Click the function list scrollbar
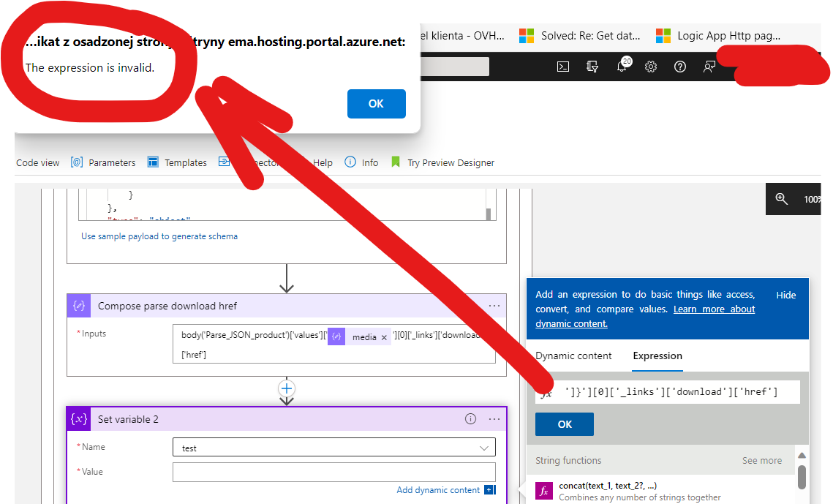This screenshot has height=504, width=833. point(802,476)
